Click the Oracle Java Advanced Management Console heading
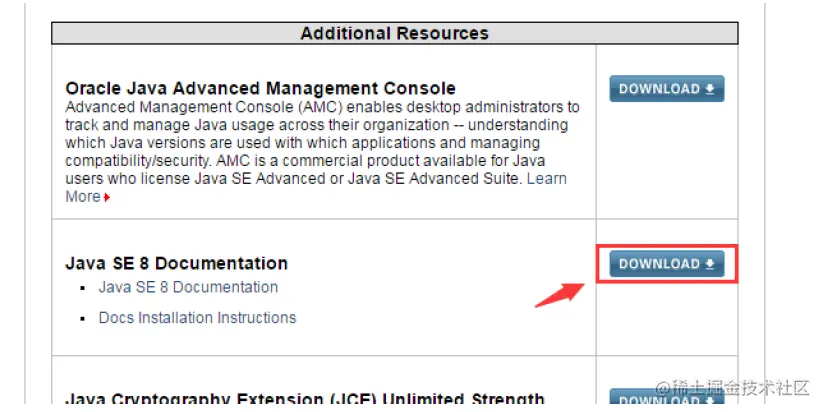The image size is (824, 412). pyautogui.click(x=260, y=89)
